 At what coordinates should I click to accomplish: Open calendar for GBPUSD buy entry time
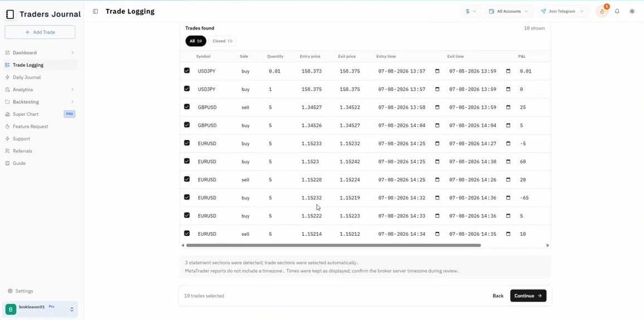pyautogui.click(x=437, y=125)
